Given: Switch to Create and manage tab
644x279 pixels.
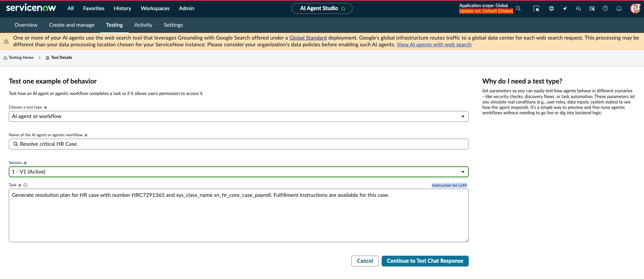Looking at the screenshot, I should click(72, 25).
